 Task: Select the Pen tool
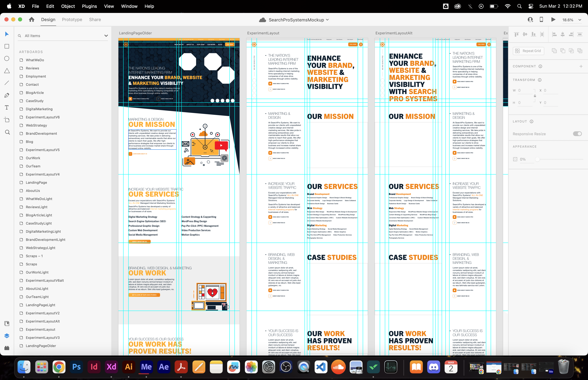[x=7, y=95]
